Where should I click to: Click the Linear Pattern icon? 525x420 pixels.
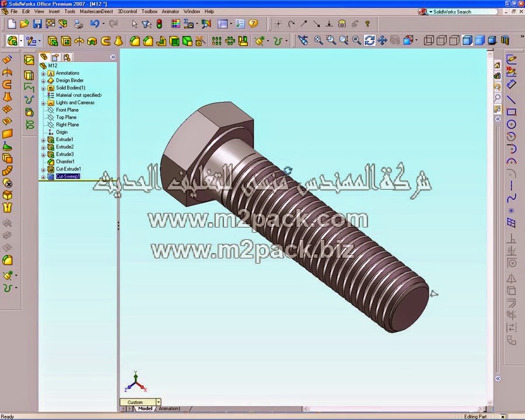(x=216, y=41)
